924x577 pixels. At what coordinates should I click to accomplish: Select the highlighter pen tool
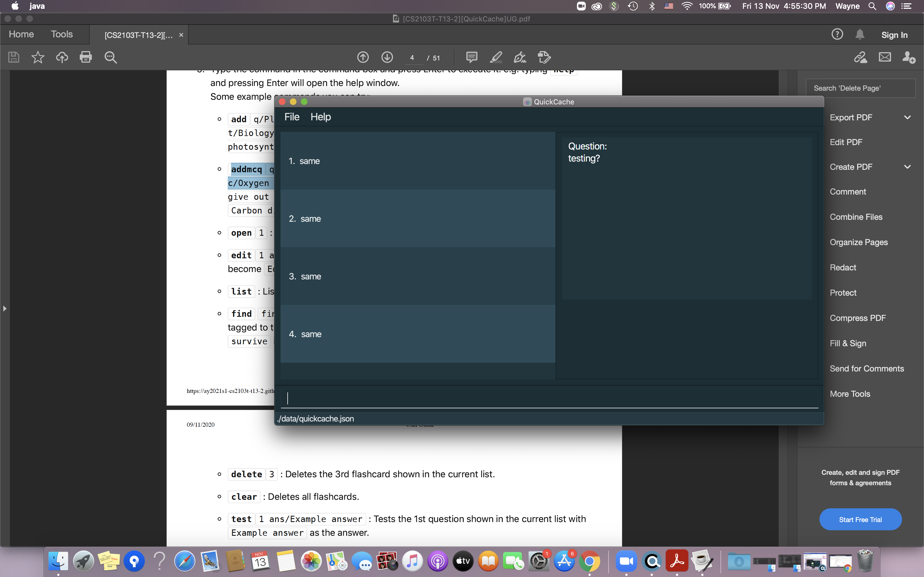click(x=496, y=57)
